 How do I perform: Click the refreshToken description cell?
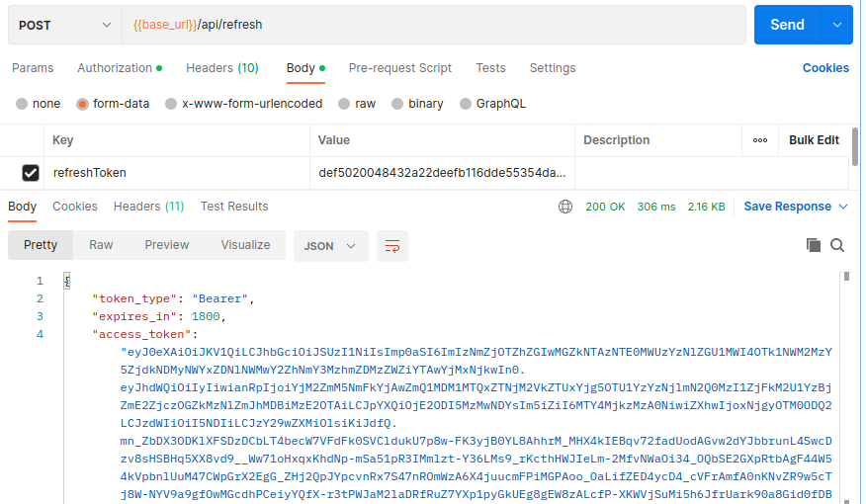[x=712, y=173]
